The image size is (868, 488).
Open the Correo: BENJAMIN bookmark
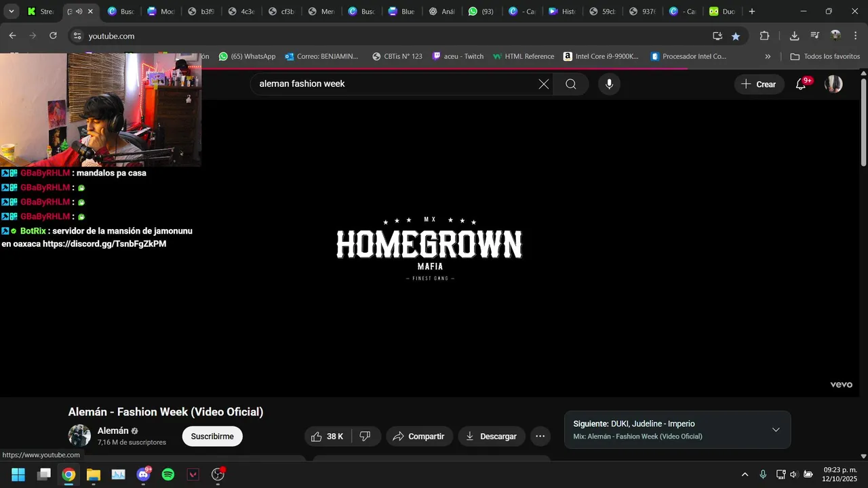(321, 56)
